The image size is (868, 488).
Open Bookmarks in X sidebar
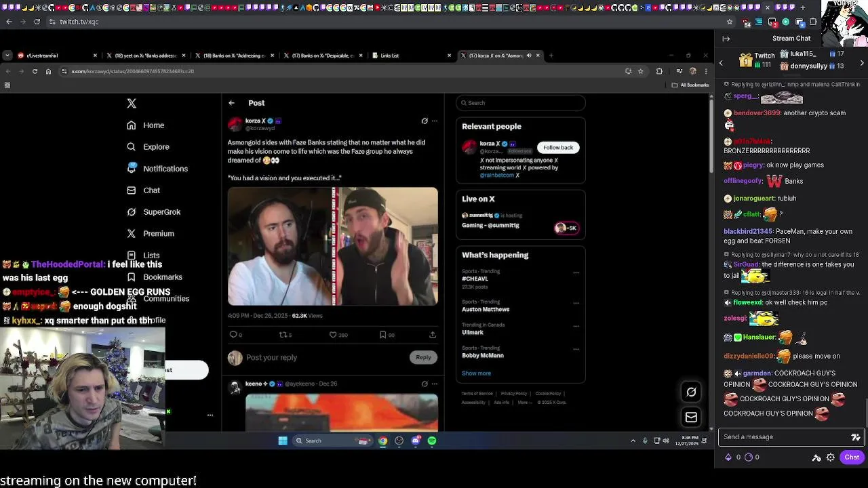click(x=155, y=277)
